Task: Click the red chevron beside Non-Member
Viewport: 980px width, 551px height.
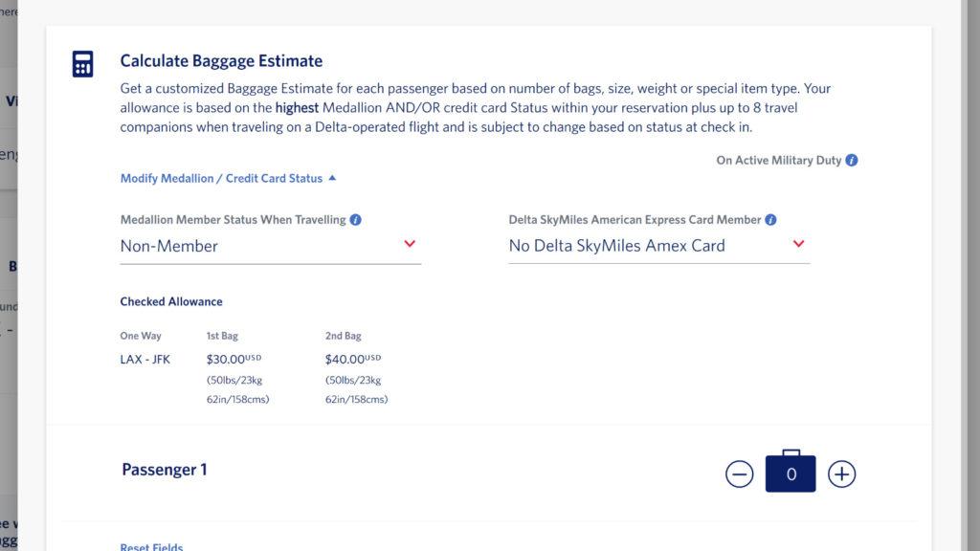Action: click(x=410, y=244)
